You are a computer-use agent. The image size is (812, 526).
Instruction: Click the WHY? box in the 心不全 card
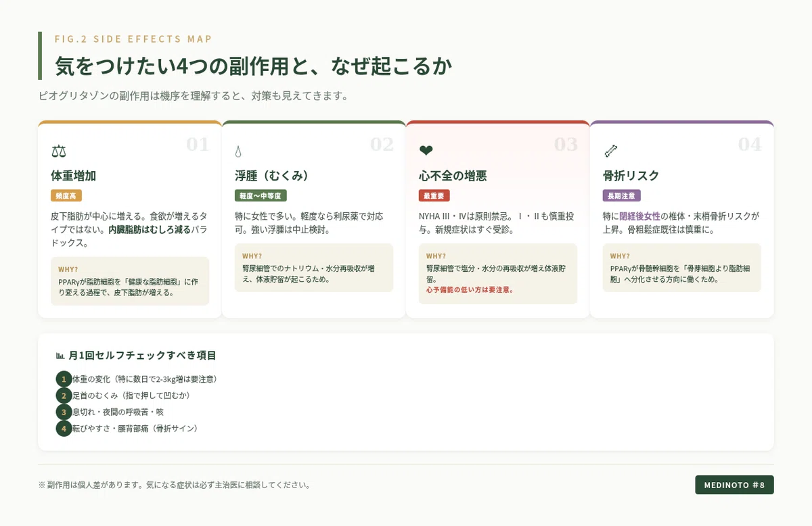(x=498, y=274)
